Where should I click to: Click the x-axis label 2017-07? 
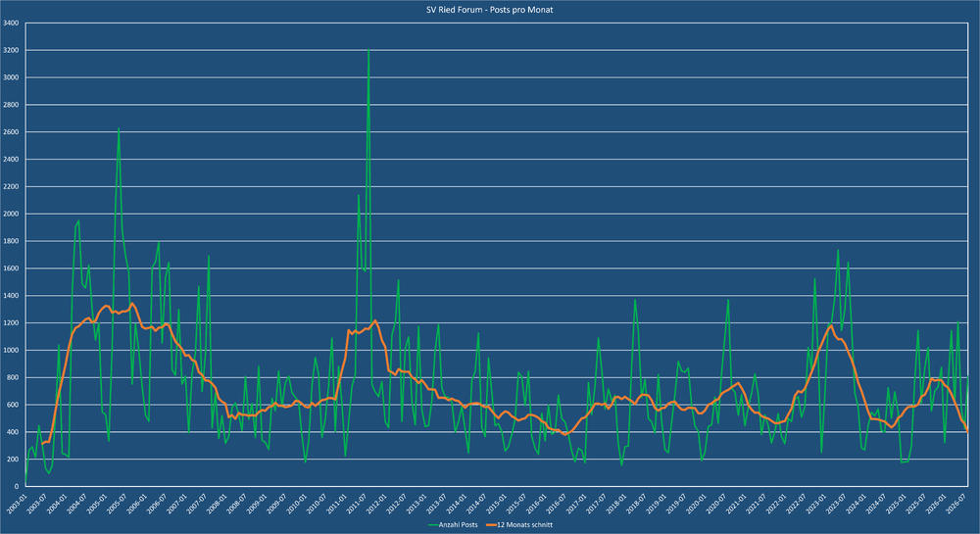[x=597, y=504]
